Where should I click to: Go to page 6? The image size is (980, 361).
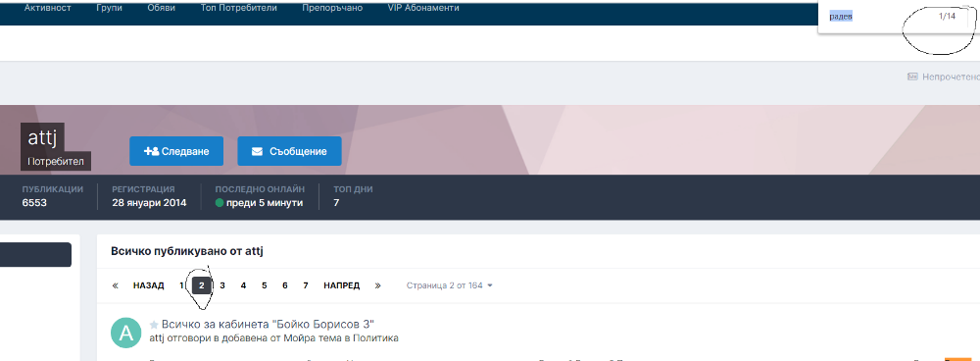tap(285, 285)
